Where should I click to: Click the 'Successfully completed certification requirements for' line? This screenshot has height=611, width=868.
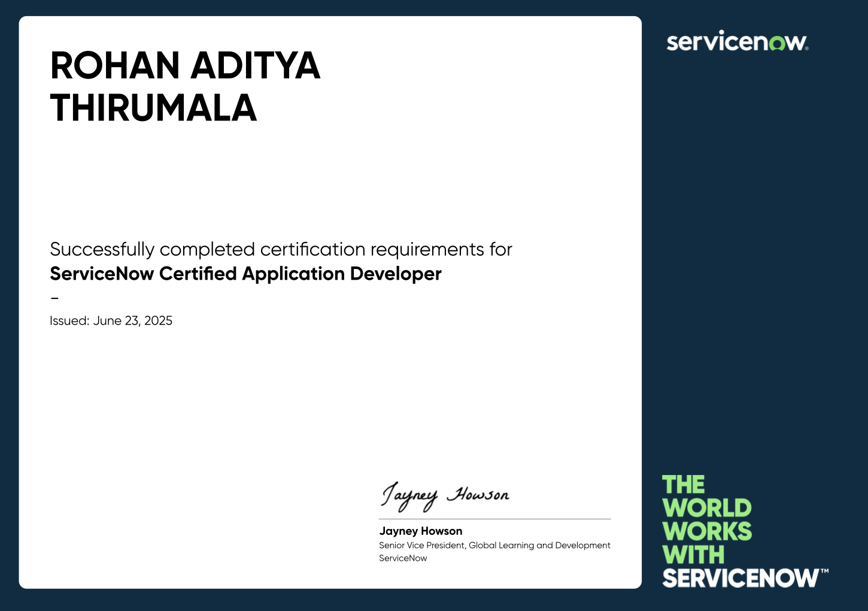click(281, 249)
